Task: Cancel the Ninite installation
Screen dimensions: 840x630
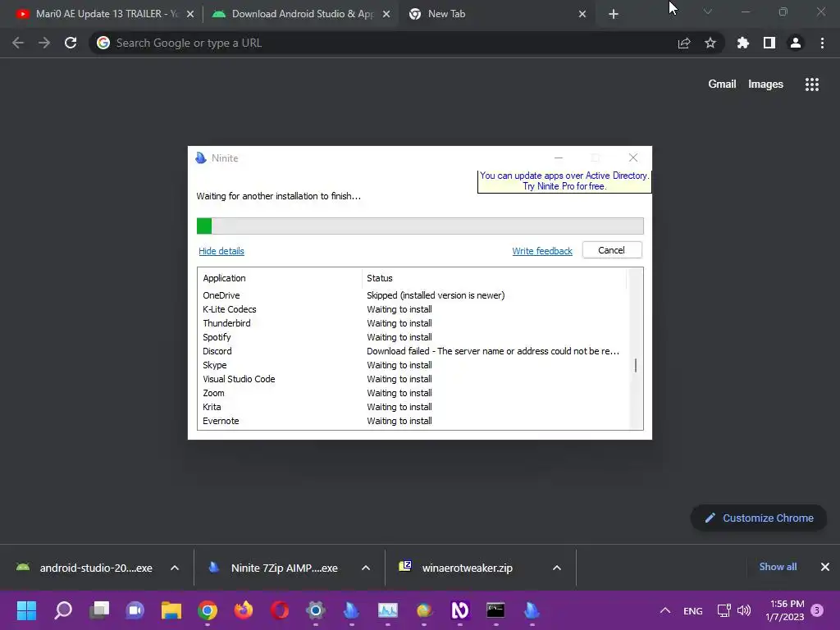Action: pos(612,250)
